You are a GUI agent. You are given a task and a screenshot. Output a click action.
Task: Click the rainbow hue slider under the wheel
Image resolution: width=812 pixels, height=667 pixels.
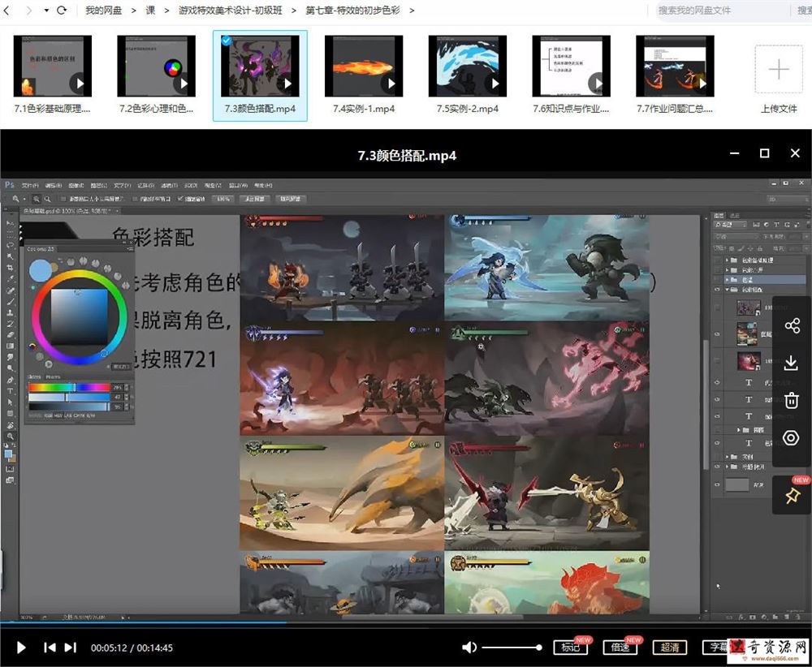[69, 387]
